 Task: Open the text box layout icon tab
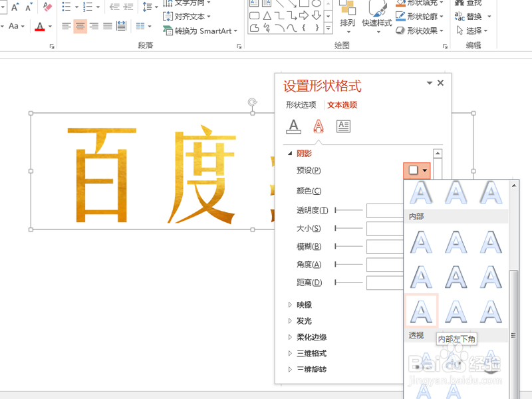click(343, 126)
